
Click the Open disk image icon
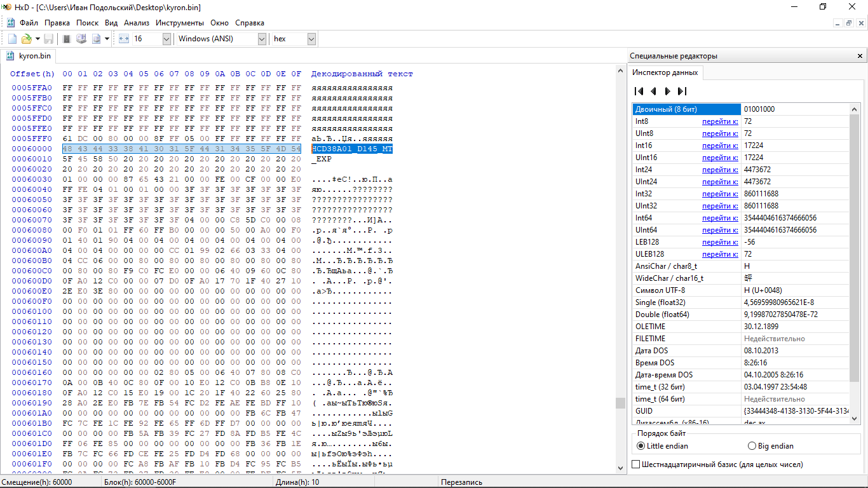[97, 39]
